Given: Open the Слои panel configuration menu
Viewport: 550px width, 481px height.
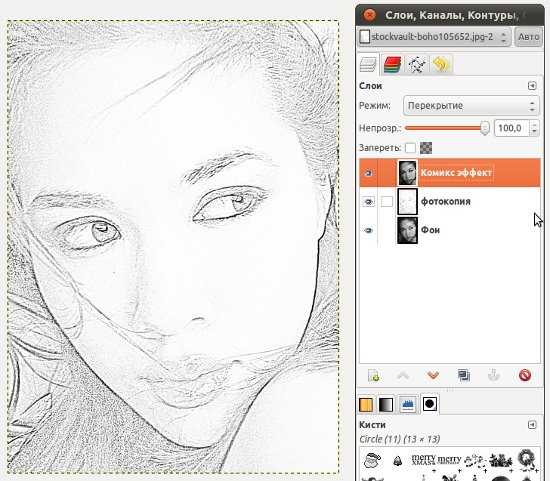Looking at the screenshot, I should [532, 86].
